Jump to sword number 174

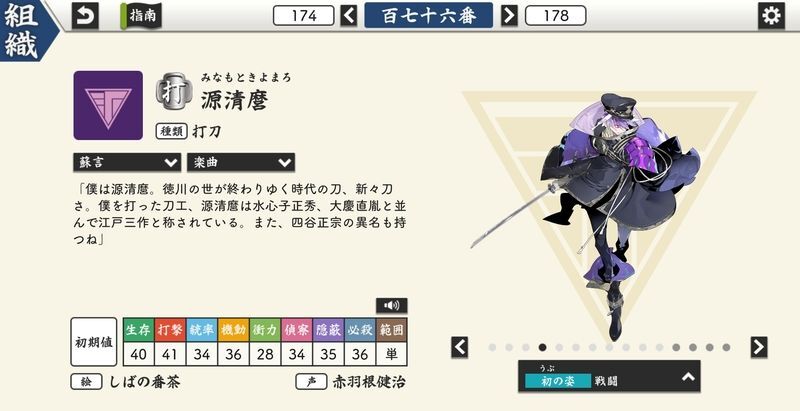coord(304,16)
